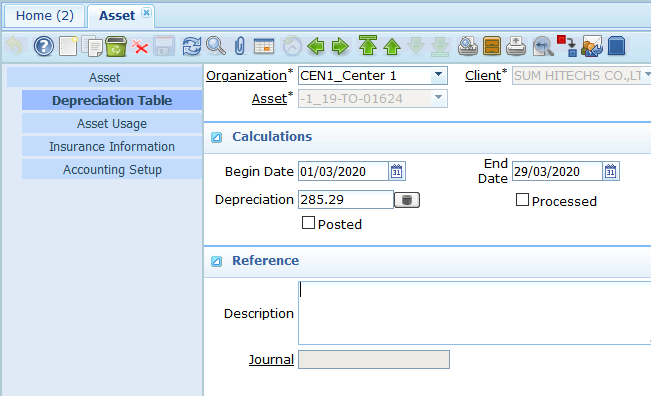Open the Help icon in toolbar
This screenshot has width=651, height=396.
(44, 46)
